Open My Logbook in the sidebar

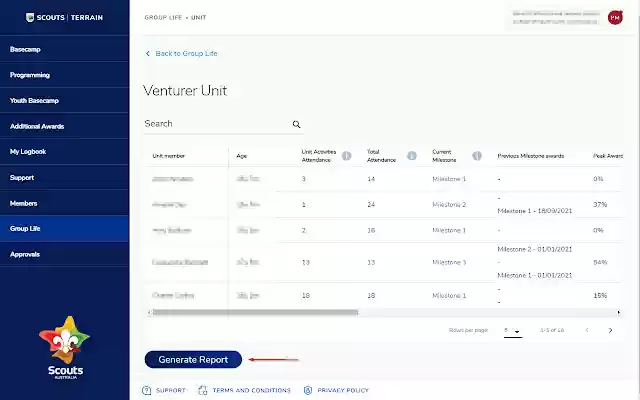pos(64,151)
